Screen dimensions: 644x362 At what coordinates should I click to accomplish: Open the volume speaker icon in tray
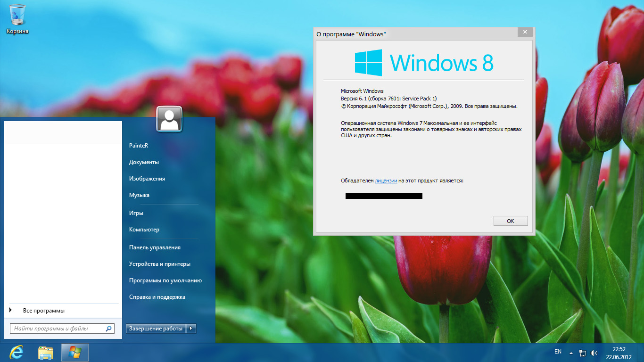tap(594, 353)
